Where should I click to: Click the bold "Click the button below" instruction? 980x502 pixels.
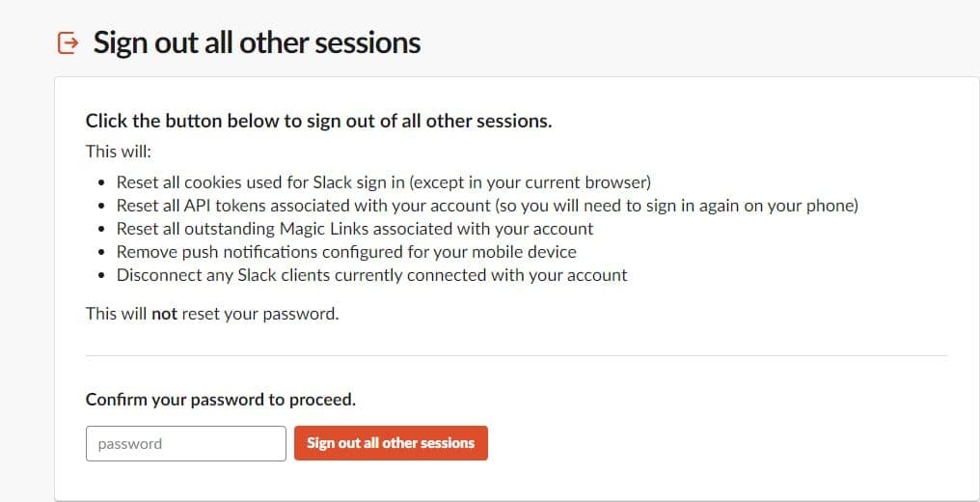(318, 122)
